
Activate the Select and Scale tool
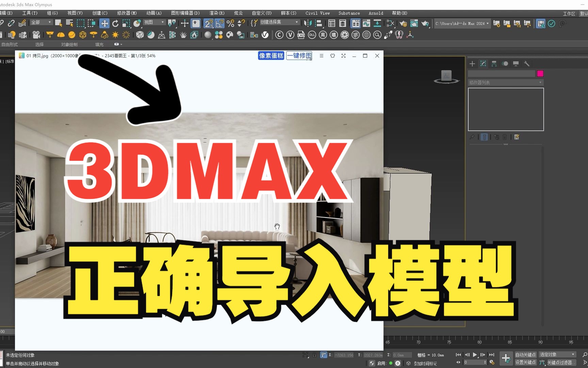[126, 23]
